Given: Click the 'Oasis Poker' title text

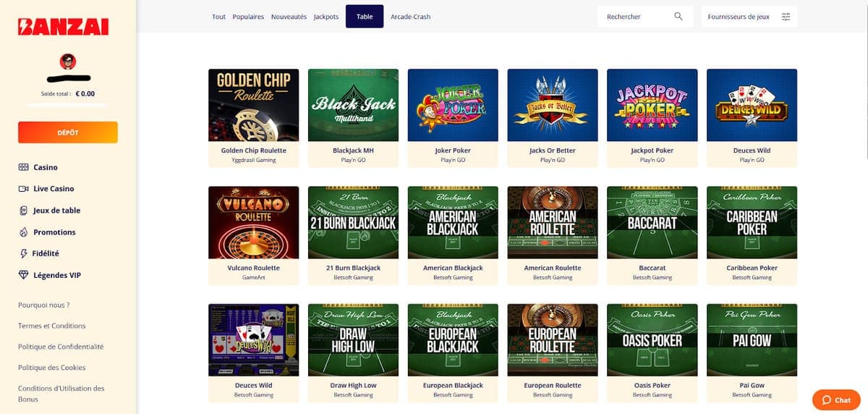Looking at the screenshot, I should (x=652, y=385).
